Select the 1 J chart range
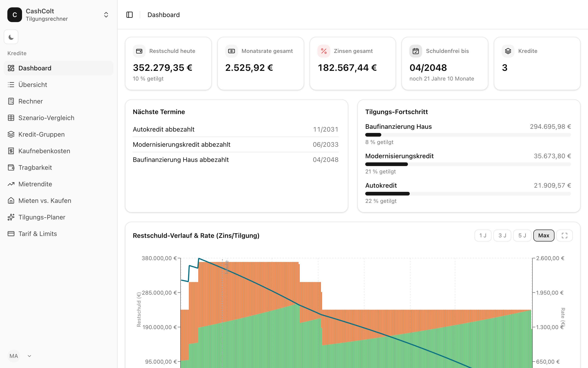The width and height of the screenshot is (588, 368). 483,235
